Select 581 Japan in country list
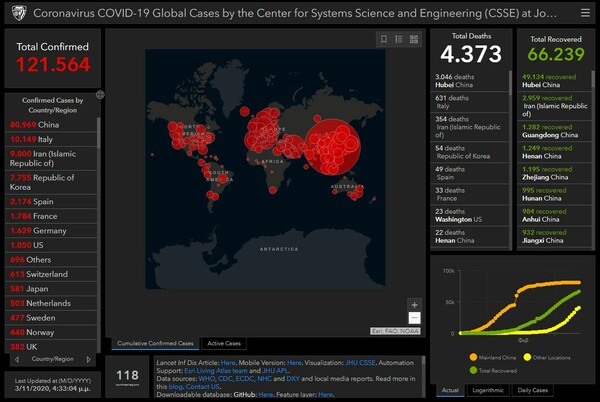The height and width of the screenshot is (402, 600). (51, 289)
